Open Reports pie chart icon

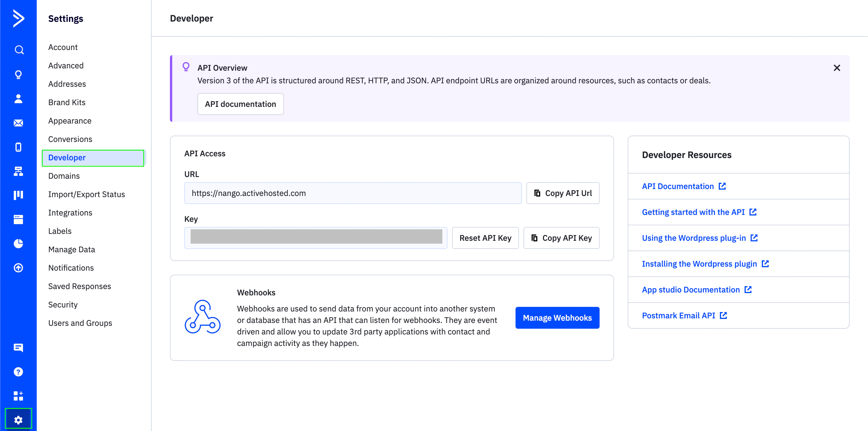pos(19,243)
